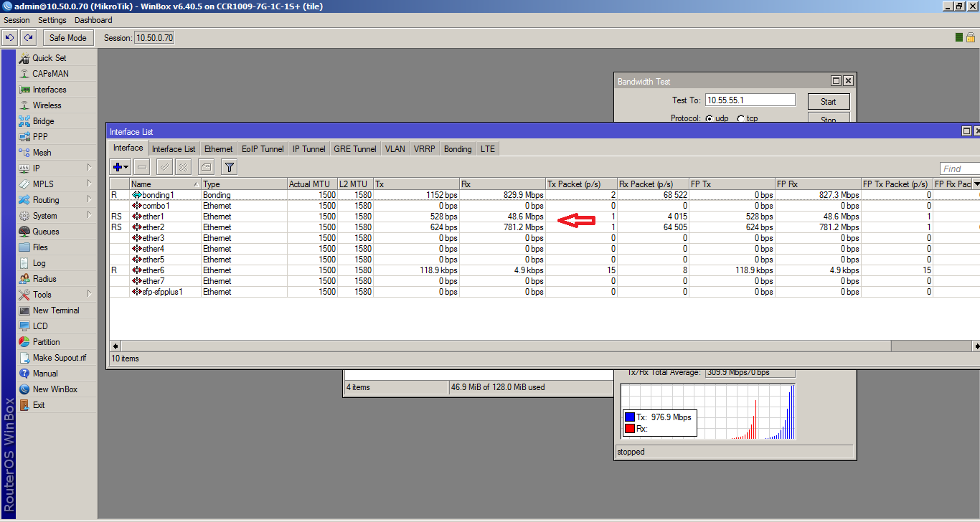The width and height of the screenshot is (980, 522).
Task: Select the tcp protocol radio button
Action: (740, 119)
